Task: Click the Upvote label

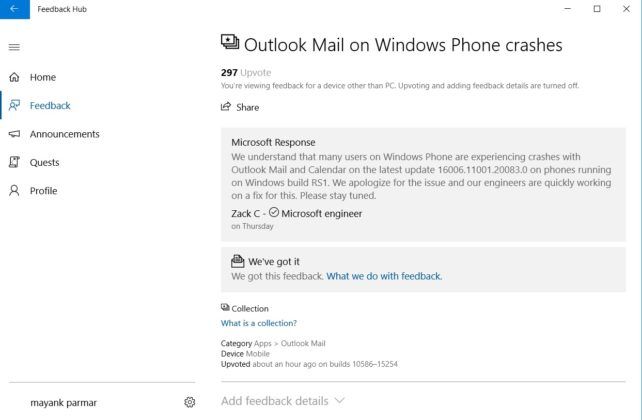Action: tap(256, 72)
